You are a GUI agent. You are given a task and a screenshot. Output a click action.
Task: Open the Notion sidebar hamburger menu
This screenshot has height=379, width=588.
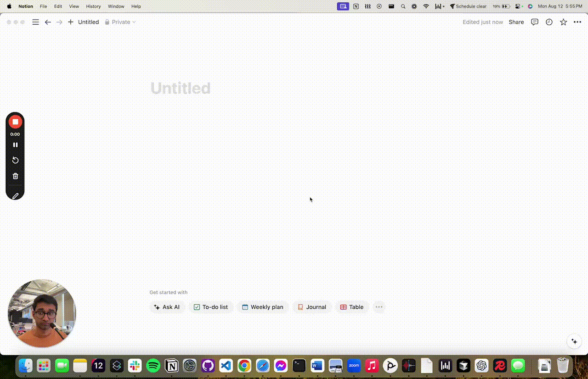click(35, 22)
